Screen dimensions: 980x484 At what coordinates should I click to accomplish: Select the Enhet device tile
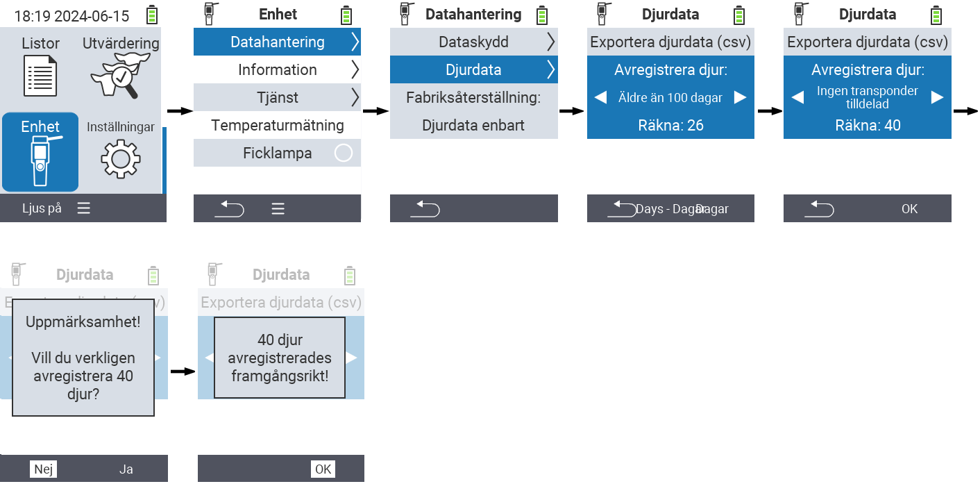[x=40, y=152]
